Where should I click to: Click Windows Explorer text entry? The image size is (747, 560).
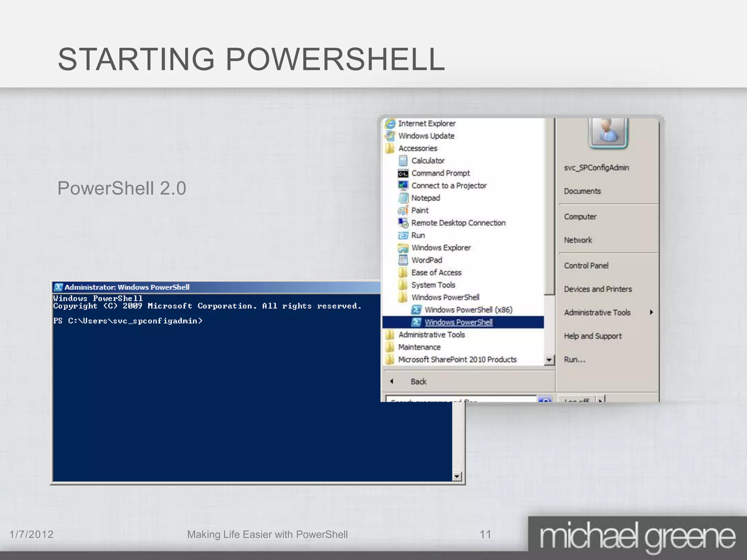441,248
